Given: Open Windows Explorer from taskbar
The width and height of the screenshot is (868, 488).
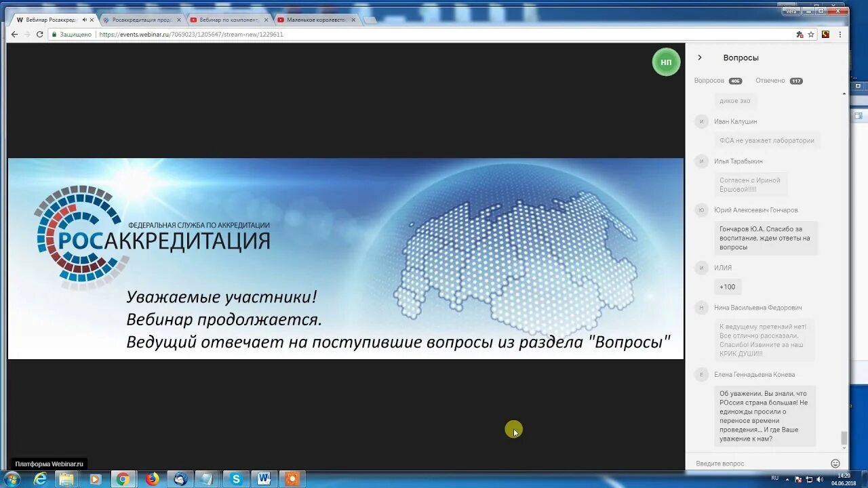Looking at the screenshot, I should [x=66, y=479].
